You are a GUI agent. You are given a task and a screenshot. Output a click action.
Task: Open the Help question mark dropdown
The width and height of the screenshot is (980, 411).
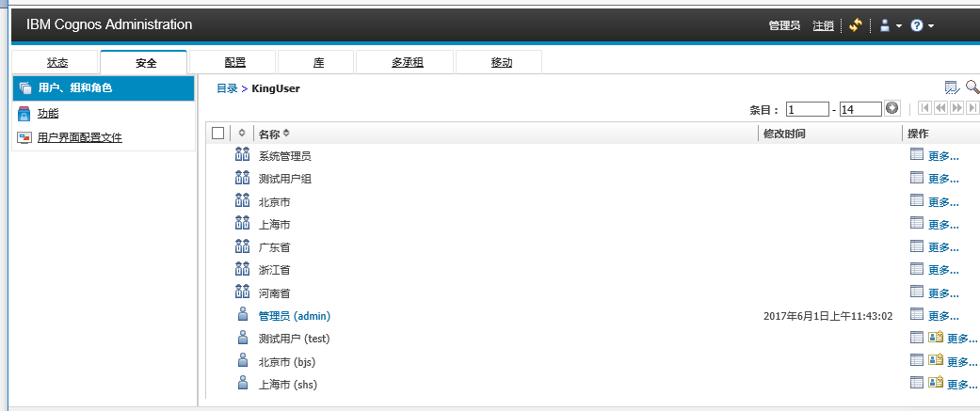923,25
